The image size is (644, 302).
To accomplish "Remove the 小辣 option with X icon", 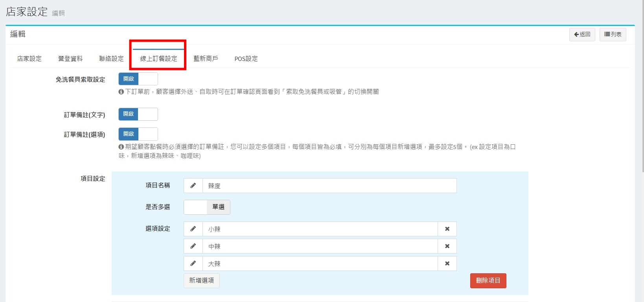I will coord(447,229).
